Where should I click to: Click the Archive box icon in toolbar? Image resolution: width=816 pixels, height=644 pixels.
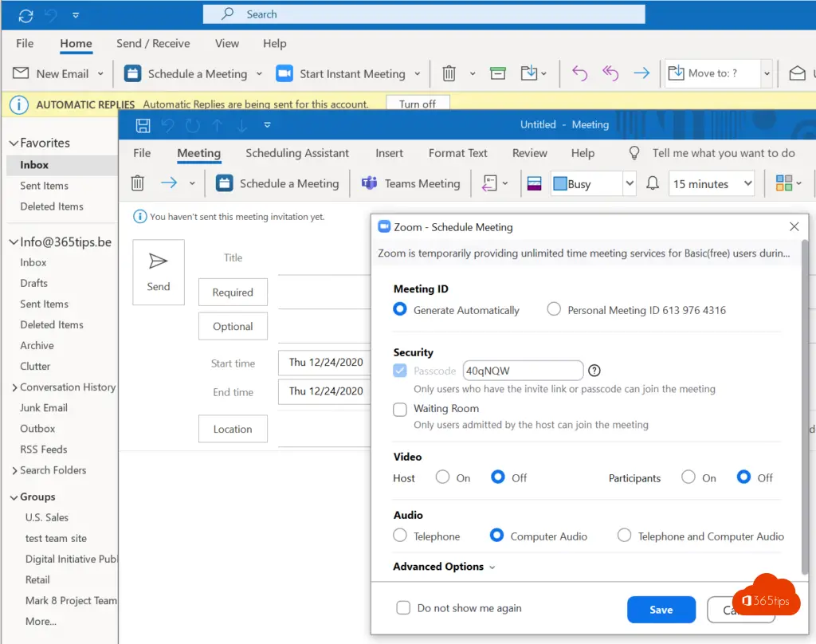point(498,74)
